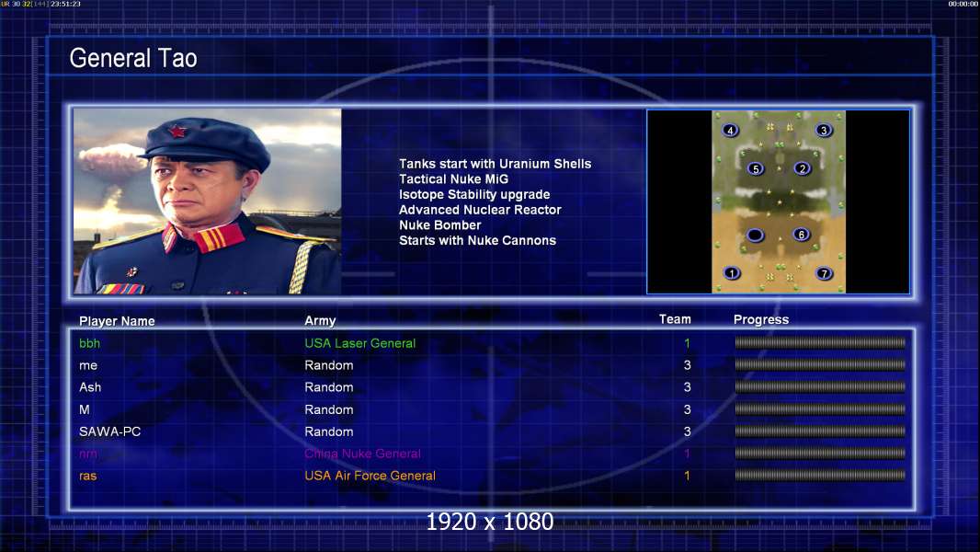Click Random army for player M
This screenshot has width=980, height=552.
(329, 409)
